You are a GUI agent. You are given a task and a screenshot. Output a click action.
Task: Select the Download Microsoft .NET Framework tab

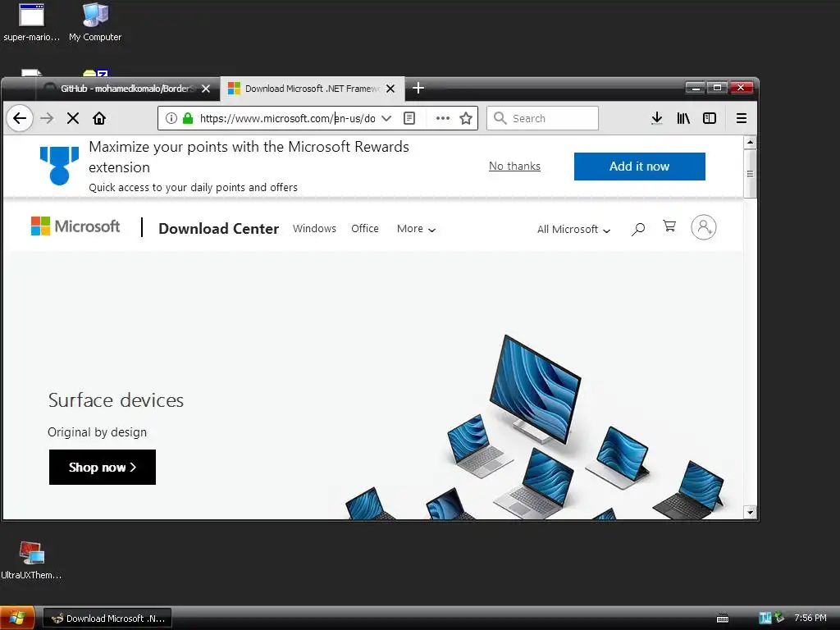[312, 89]
